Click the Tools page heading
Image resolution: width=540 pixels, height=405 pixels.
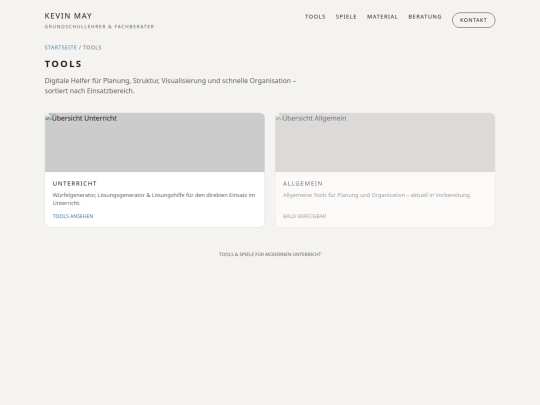click(x=63, y=64)
